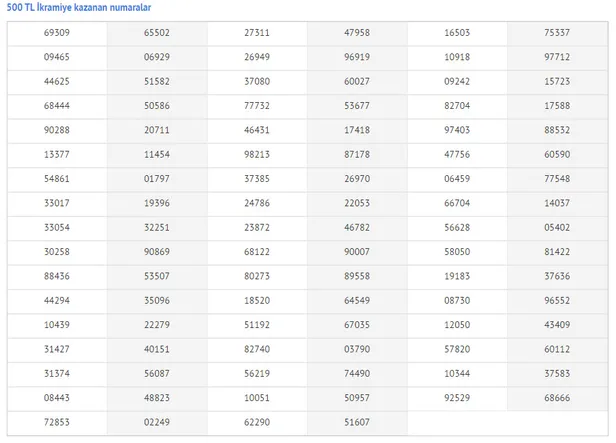Click the cell with 40151
This screenshot has height=443, width=616.
pos(157,349)
